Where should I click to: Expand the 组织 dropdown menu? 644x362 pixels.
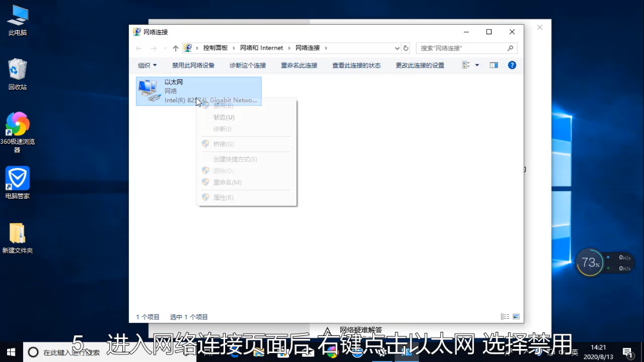click(147, 65)
